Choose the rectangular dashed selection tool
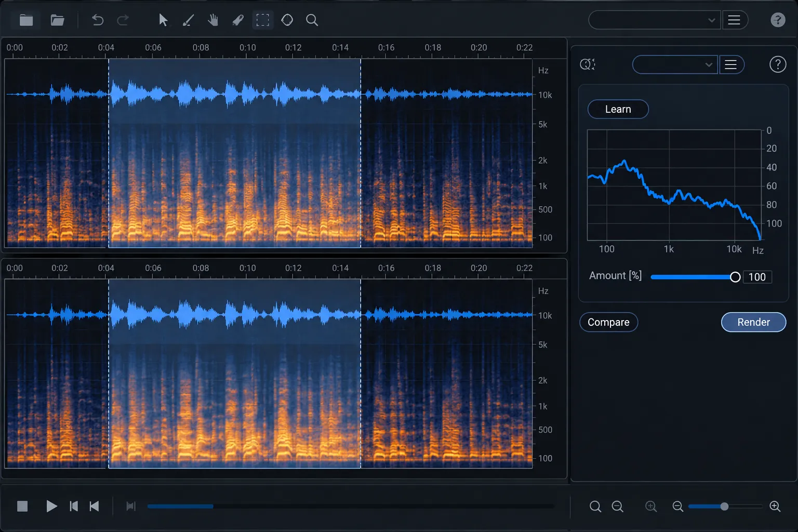The width and height of the screenshot is (798, 532). coord(263,20)
